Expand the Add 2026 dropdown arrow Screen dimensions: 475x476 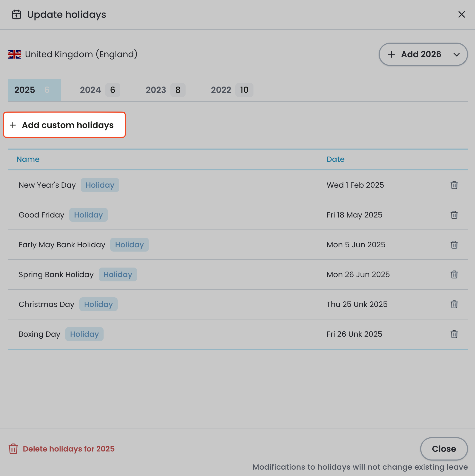click(x=457, y=54)
